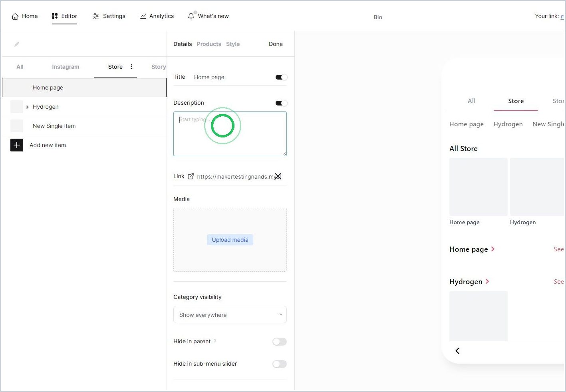
Task: Expand the Hydrogen tree item arrow
Action: [x=27, y=107]
